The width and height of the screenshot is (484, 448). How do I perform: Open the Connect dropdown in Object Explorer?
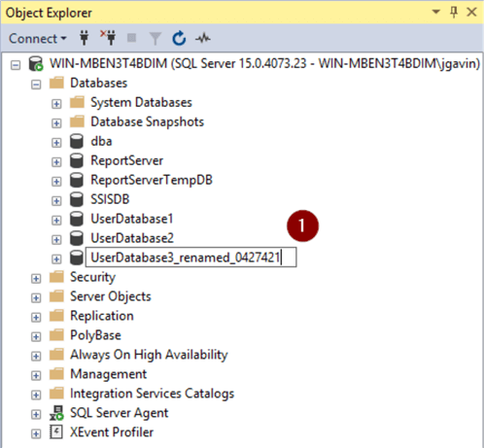tap(37, 39)
